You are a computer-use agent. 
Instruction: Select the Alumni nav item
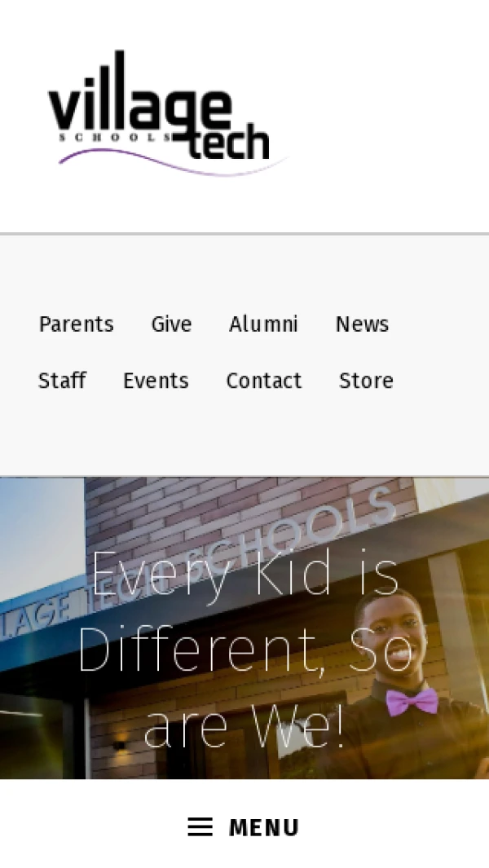[263, 324]
